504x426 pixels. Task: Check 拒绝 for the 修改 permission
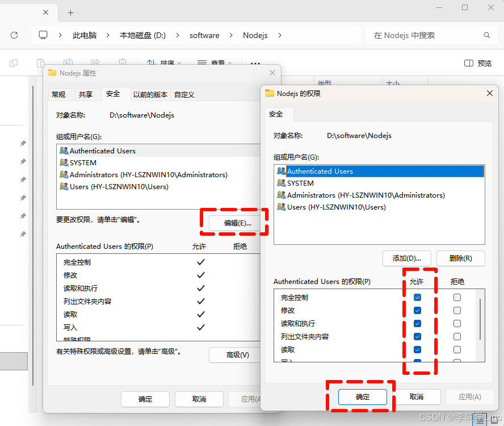pos(457,310)
